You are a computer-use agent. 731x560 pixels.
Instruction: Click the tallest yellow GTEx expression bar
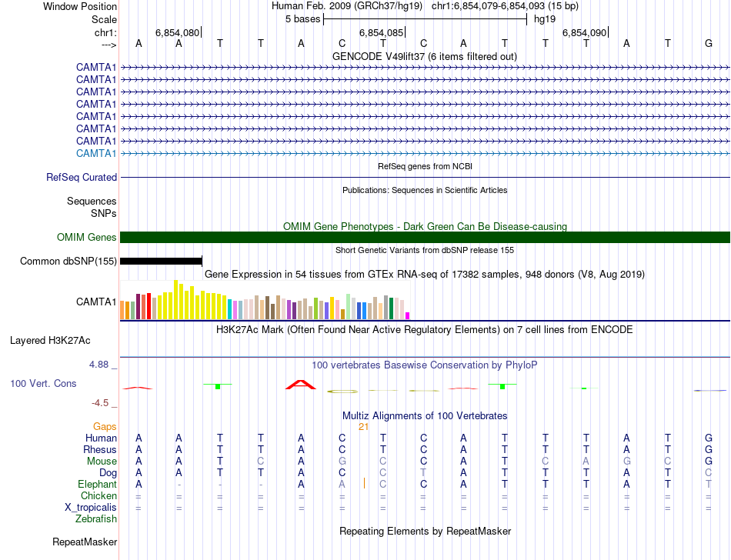175,299
